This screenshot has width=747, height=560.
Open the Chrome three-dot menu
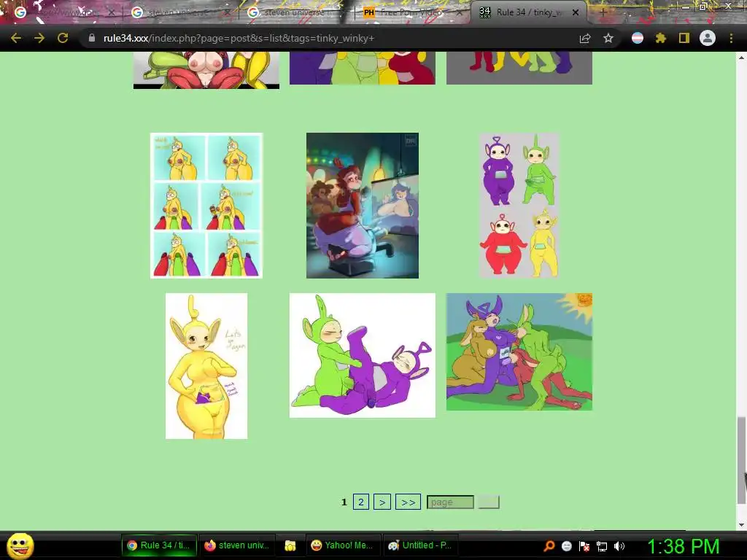(x=731, y=38)
